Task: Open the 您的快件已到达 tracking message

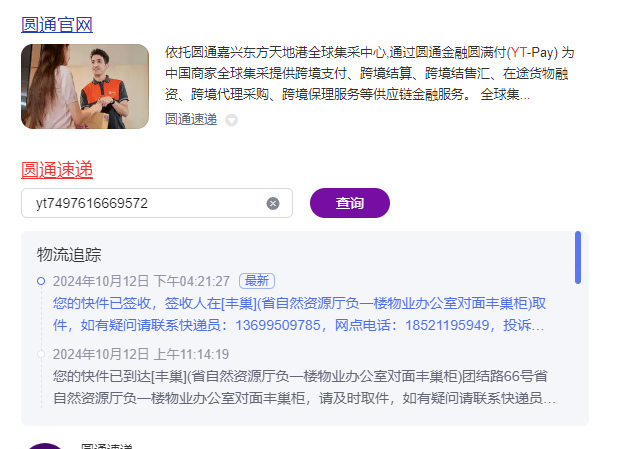Action: click(304, 387)
